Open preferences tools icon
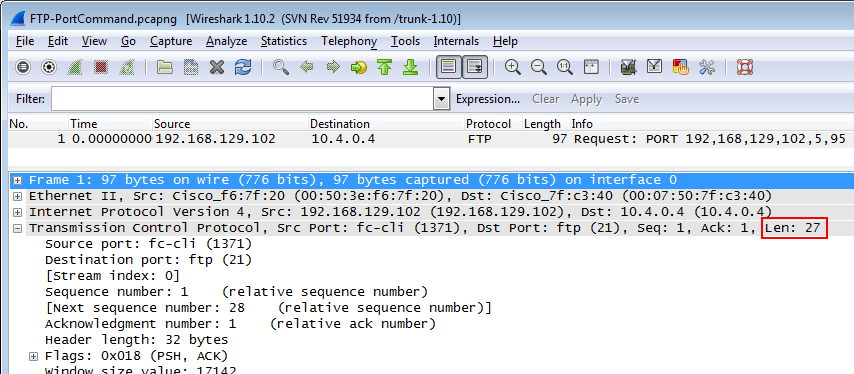 tap(707, 68)
